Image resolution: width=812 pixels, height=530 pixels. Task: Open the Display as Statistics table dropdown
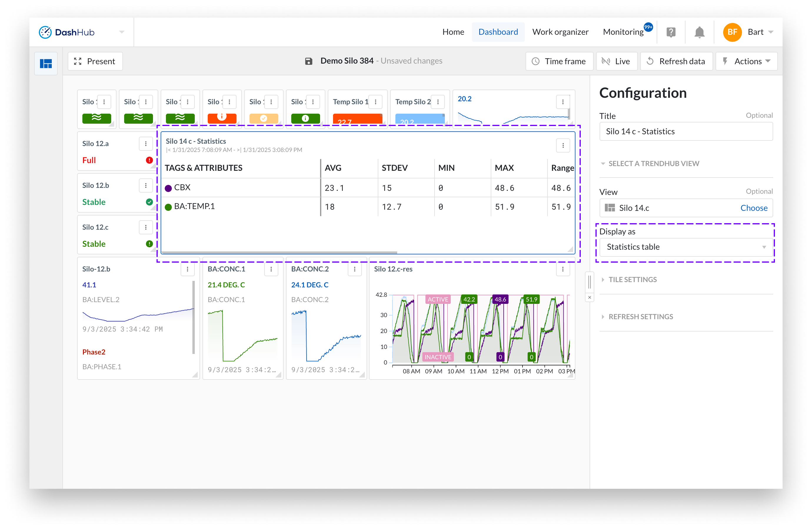point(686,247)
